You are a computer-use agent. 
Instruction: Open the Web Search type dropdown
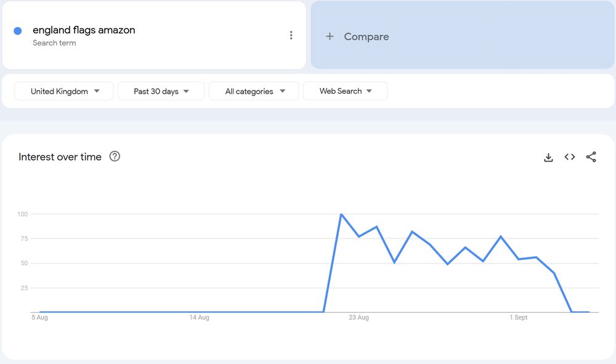point(345,91)
